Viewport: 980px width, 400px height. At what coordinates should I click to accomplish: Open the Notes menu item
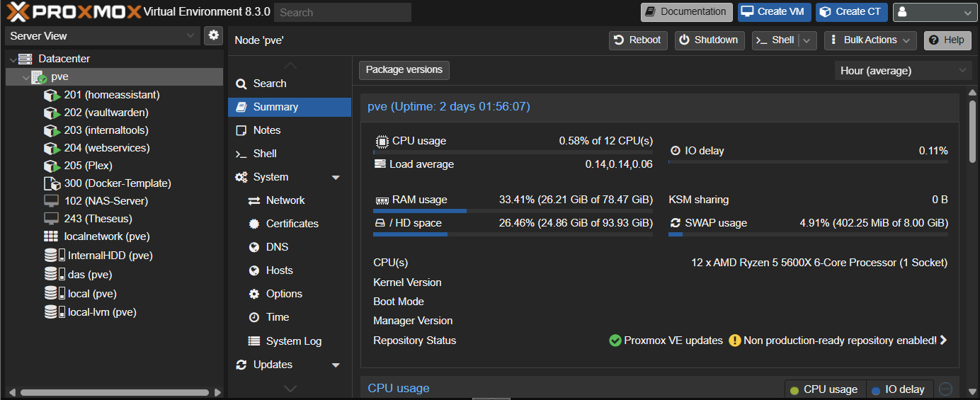(290, 130)
